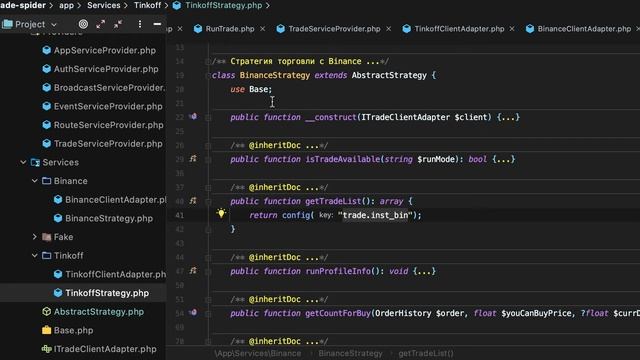640x360 pixels.
Task: Click the lightbulb quick-fix icon
Action: (x=221, y=213)
